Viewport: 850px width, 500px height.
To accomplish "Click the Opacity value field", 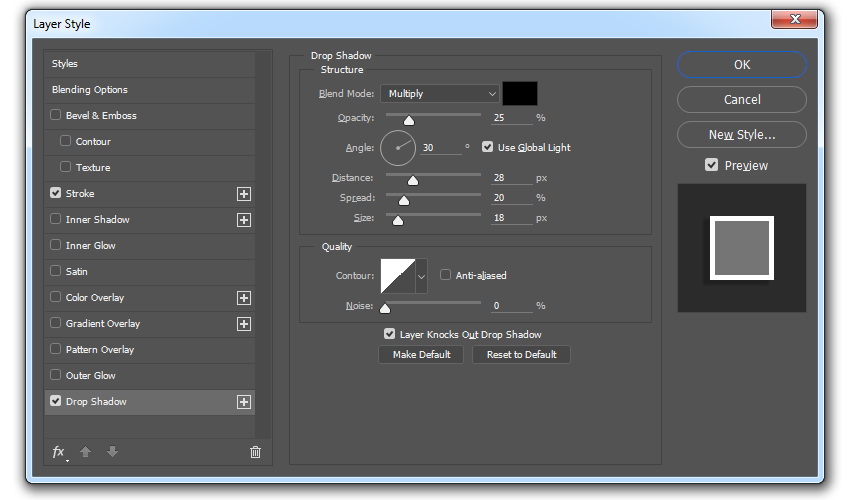I will click(x=512, y=118).
